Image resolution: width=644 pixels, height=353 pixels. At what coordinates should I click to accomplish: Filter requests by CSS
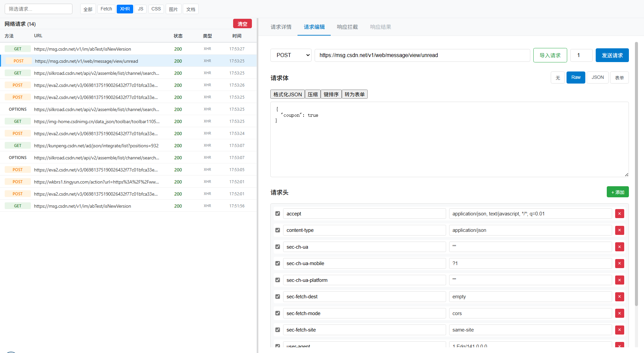coord(156,9)
